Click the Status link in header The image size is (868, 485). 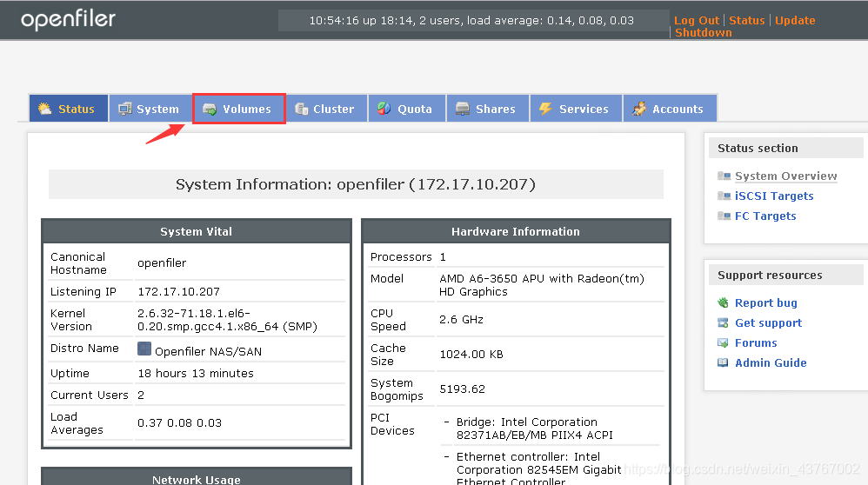pos(747,21)
